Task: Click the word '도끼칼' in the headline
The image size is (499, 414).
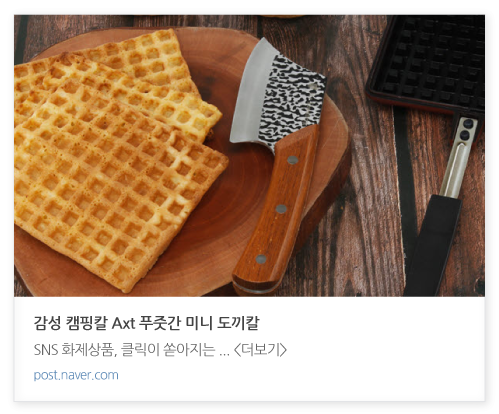Action: point(238,323)
